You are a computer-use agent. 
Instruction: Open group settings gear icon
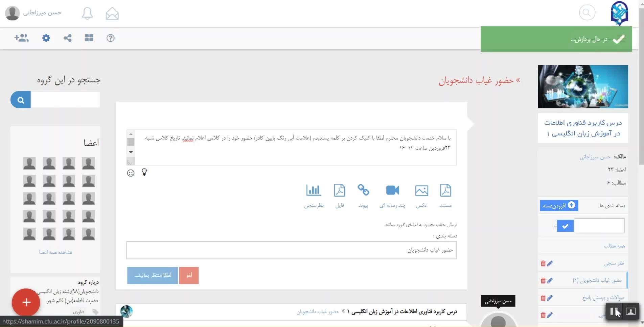tap(46, 38)
